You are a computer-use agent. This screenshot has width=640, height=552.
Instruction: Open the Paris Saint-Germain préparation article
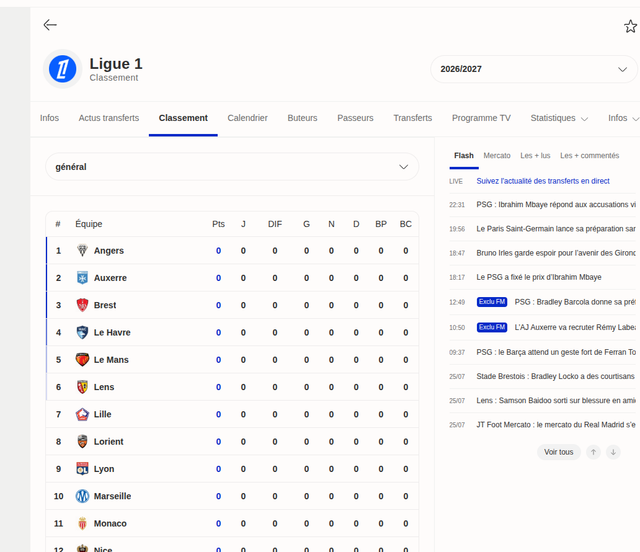pos(556,229)
